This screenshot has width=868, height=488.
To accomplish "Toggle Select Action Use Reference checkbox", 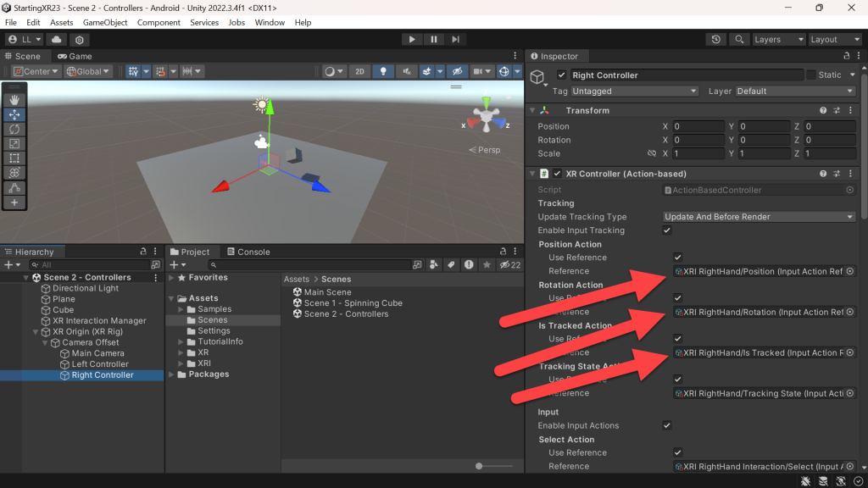I will pyautogui.click(x=677, y=452).
